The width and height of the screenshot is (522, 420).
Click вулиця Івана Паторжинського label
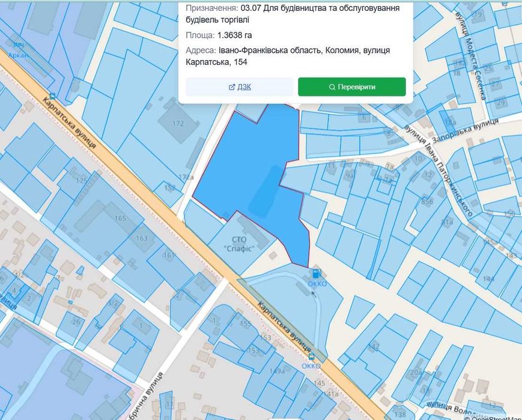pos(439,171)
